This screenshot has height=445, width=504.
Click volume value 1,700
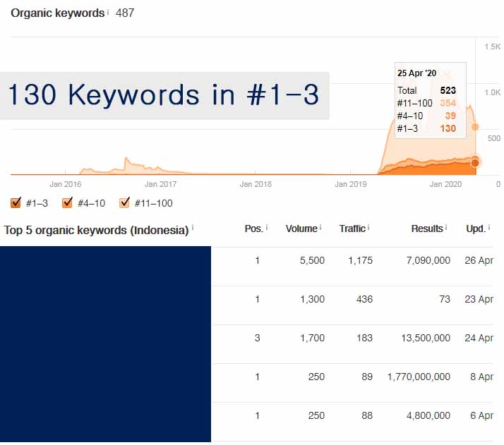click(x=312, y=338)
